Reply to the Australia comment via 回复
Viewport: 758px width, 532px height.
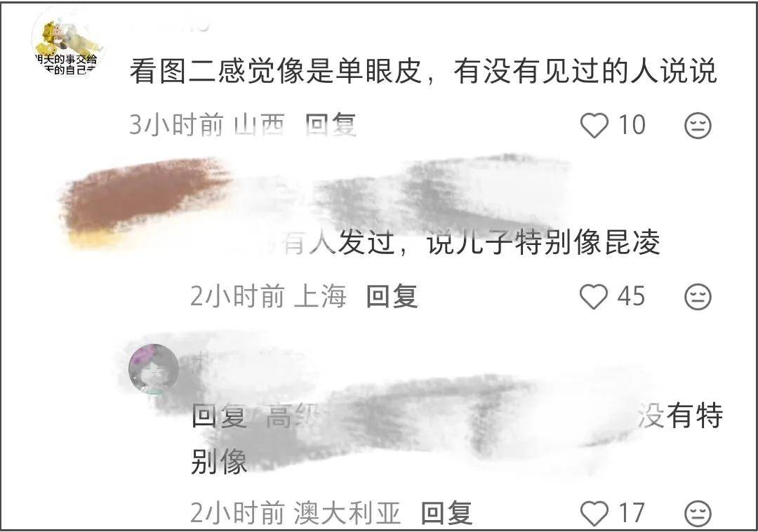pos(446,513)
